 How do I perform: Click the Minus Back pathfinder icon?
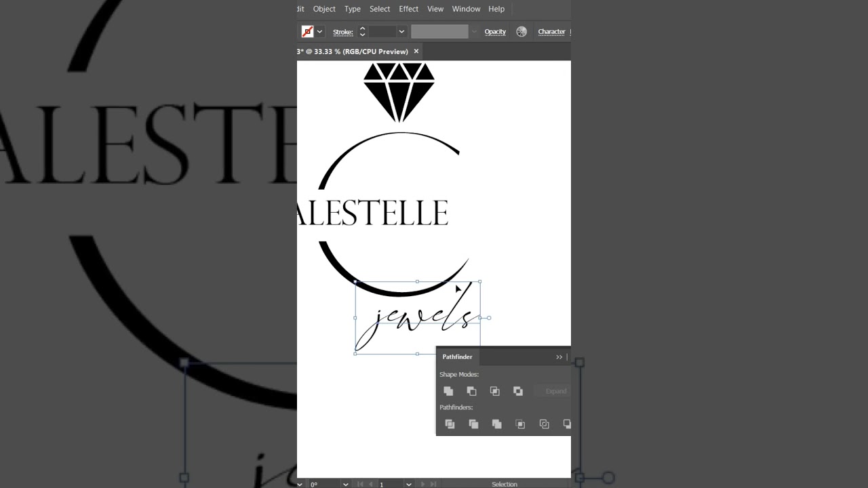(x=567, y=424)
